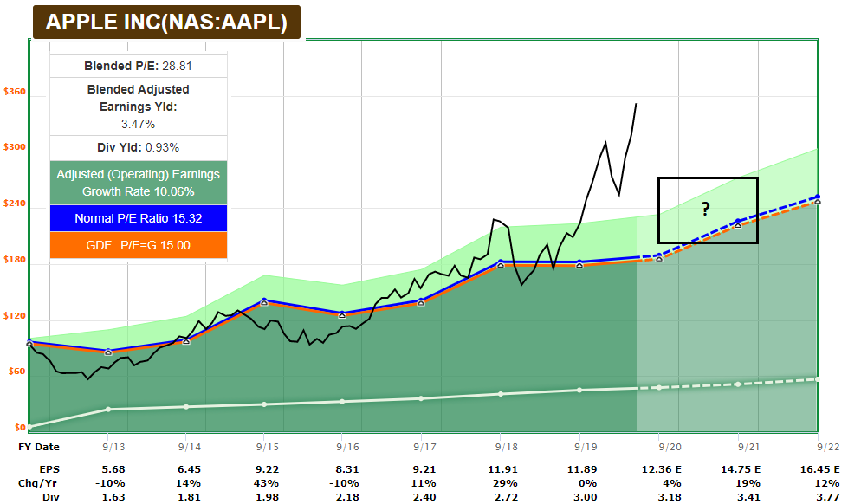848x504 pixels.
Task: Click the 29% yearly change value
Action: (x=506, y=483)
